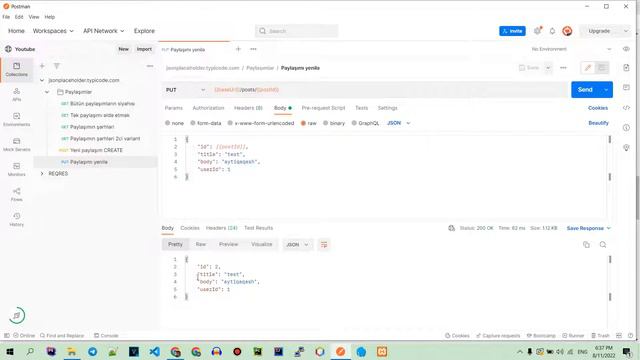This screenshot has width=640, height=360.
Task: Click the Cookies link under Send
Action: (x=598, y=108)
